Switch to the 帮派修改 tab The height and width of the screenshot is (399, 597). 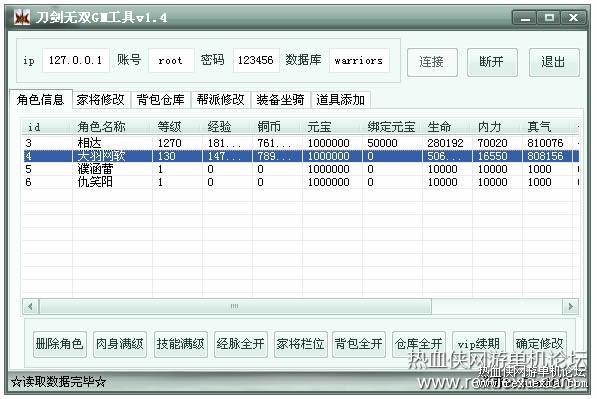click(x=220, y=100)
